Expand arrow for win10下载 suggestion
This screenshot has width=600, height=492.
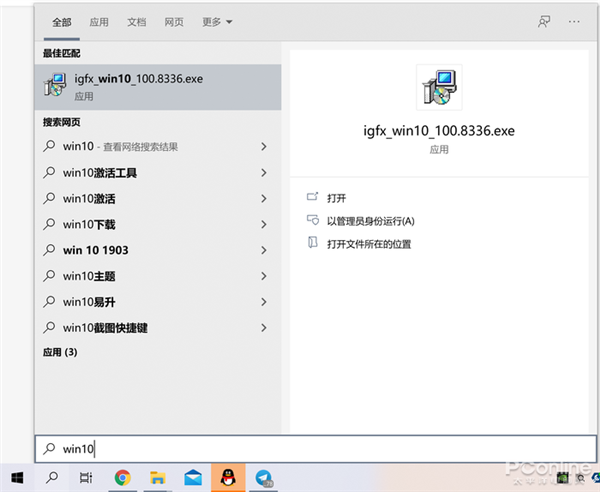click(x=263, y=224)
